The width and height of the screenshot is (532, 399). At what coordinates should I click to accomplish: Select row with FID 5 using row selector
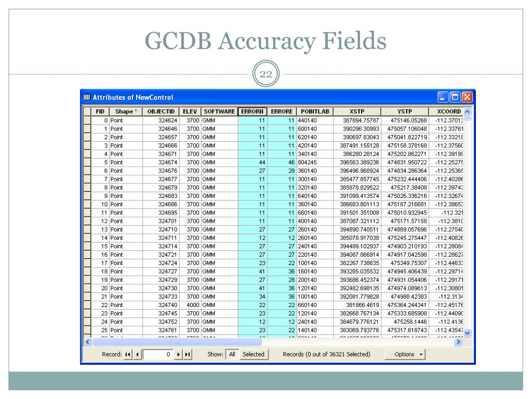(87, 161)
